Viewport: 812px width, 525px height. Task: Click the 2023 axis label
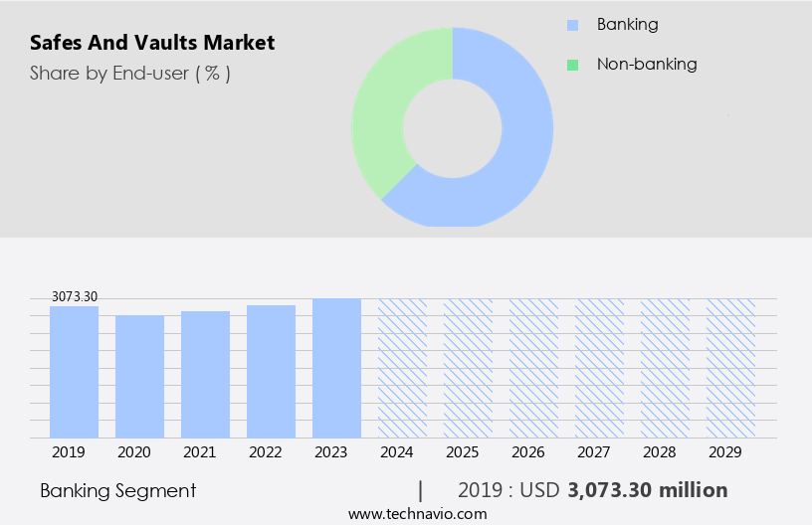(x=331, y=452)
